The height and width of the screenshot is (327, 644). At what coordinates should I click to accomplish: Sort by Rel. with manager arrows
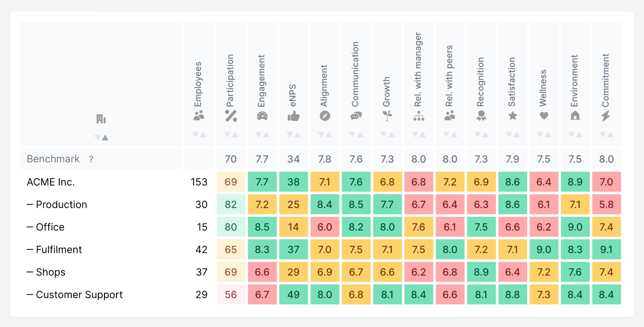[419, 135]
